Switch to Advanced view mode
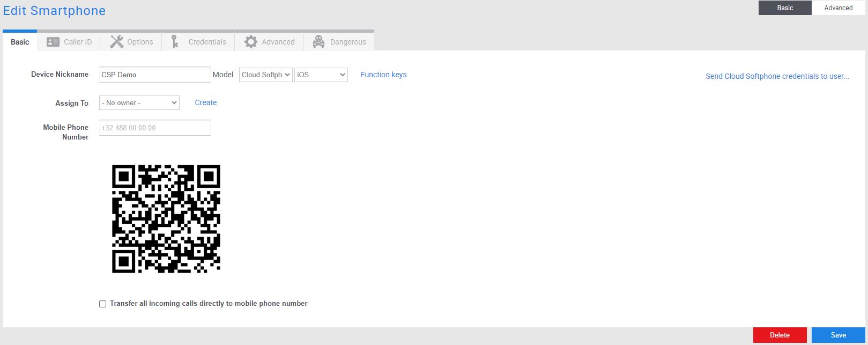The width and height of the screenshot is (868, 345). (838, 8)
